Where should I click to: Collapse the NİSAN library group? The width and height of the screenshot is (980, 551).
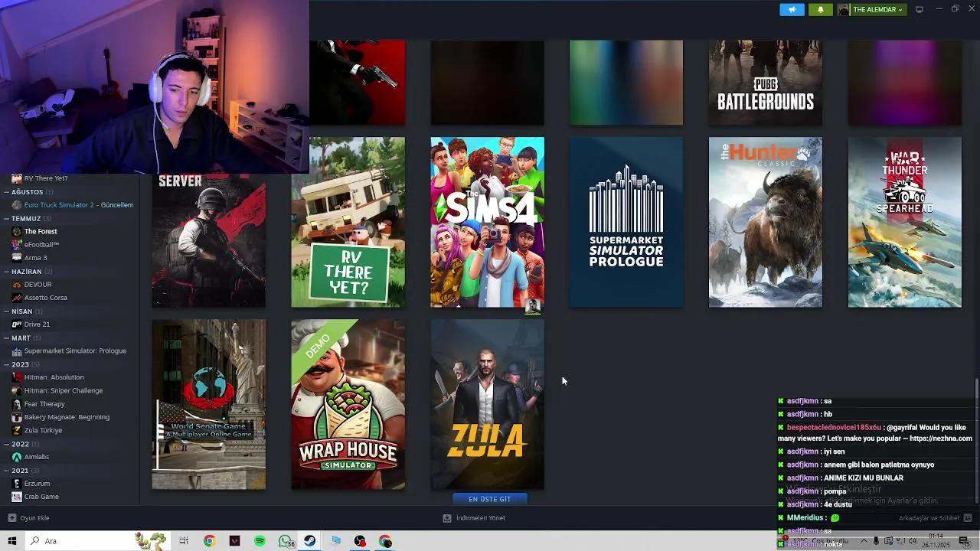tap(7, 311)
